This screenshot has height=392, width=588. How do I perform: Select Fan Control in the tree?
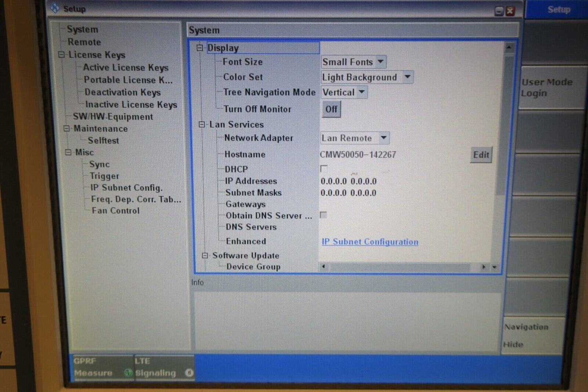(x=115, y=211)
